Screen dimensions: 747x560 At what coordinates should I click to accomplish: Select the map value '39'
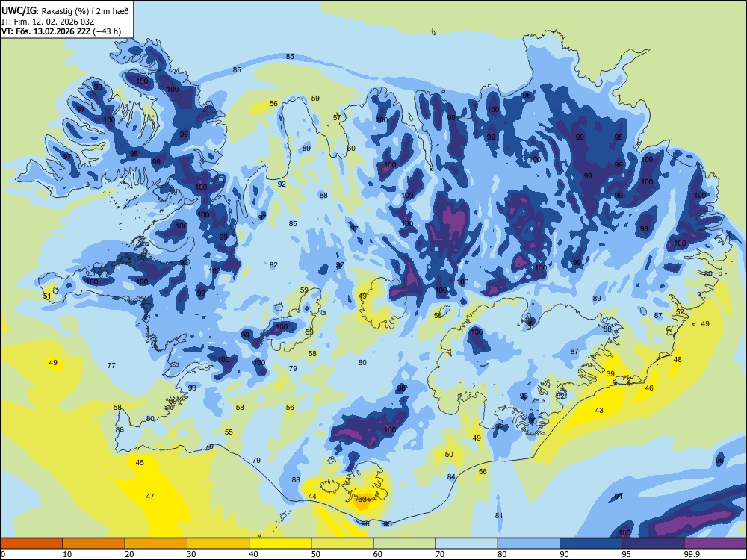click(610, 374)
